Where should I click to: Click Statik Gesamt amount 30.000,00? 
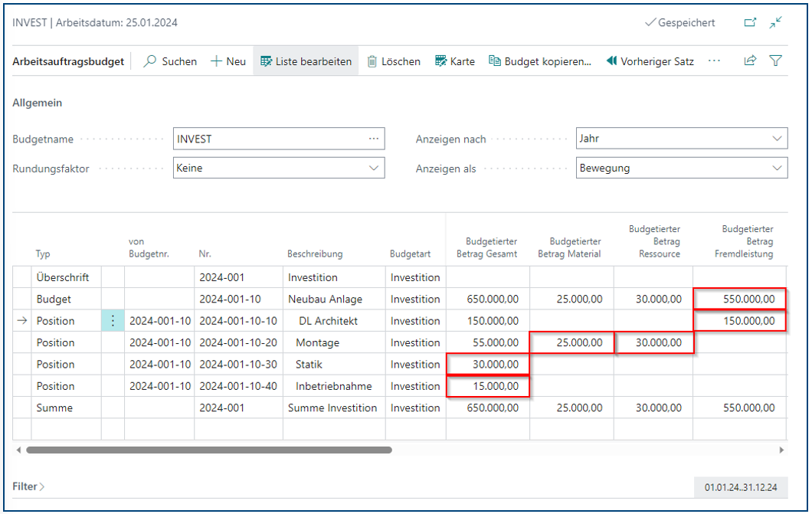click(488, 365)
